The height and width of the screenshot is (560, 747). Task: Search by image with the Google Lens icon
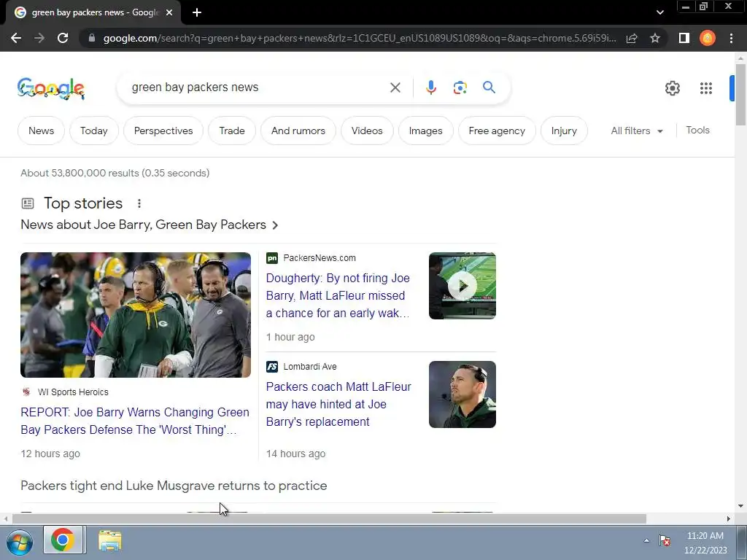(x=460, y=87)
